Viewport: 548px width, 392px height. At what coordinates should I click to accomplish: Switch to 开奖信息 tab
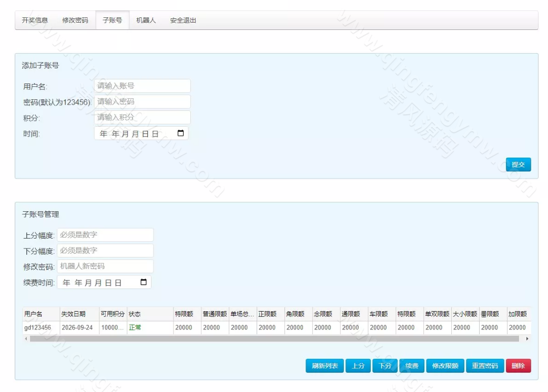(x=35, y=20)
